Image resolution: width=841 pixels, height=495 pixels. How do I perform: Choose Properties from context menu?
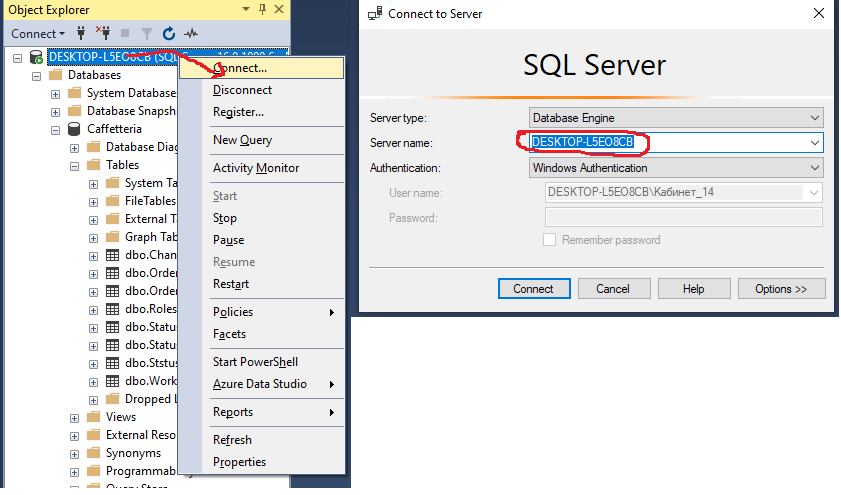coord(261,462)
